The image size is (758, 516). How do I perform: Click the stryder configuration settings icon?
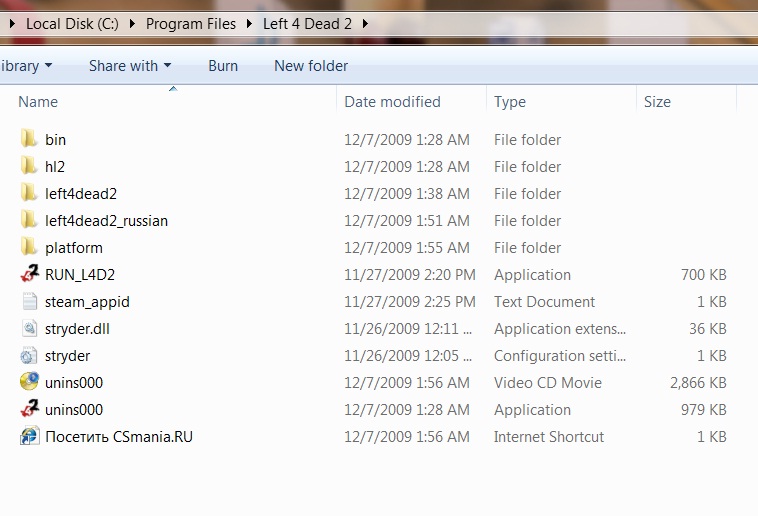pyautogui.click(x=29, y=355)
